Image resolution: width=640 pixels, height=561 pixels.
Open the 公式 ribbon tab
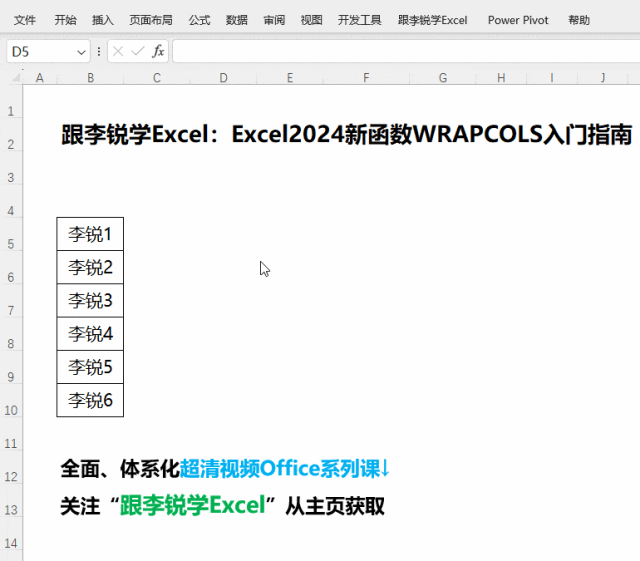(x=199, y=20)
